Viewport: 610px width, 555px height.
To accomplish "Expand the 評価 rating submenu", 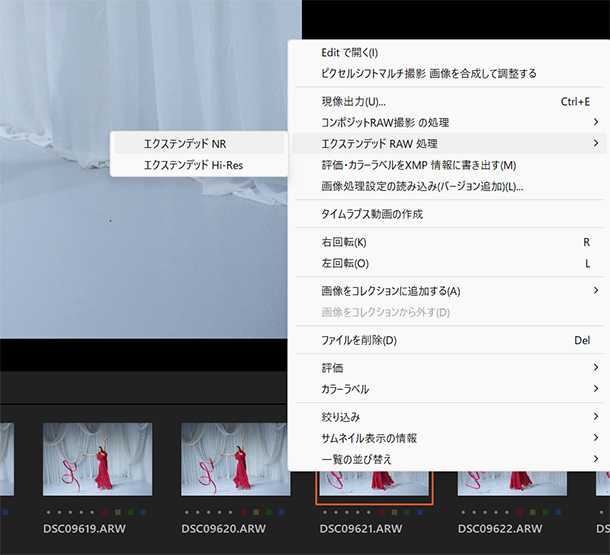I will pyautogui.click(x=450, y=368).
